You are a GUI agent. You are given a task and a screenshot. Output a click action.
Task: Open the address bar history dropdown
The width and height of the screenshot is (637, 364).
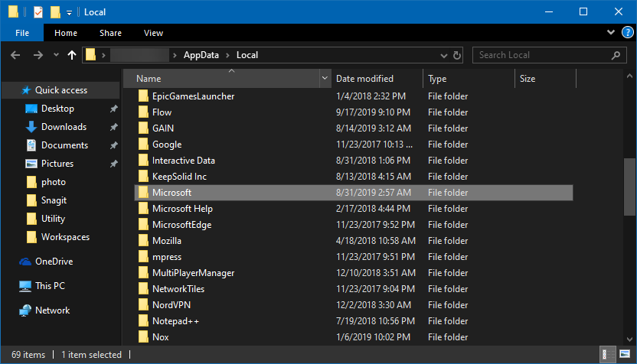tap(443, 55)
